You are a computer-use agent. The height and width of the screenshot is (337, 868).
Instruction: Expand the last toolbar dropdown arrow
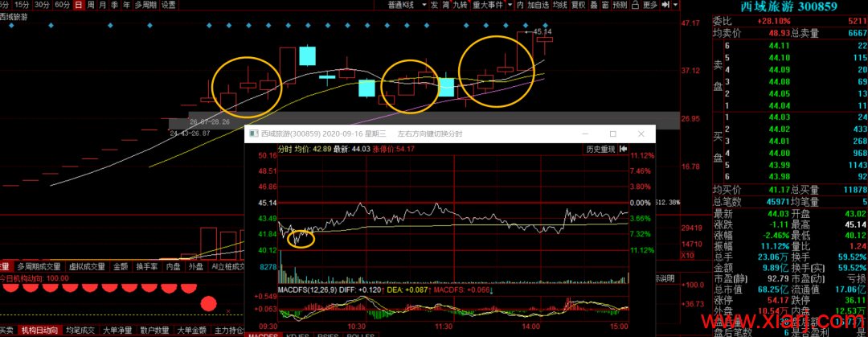(x=677, y=5)
